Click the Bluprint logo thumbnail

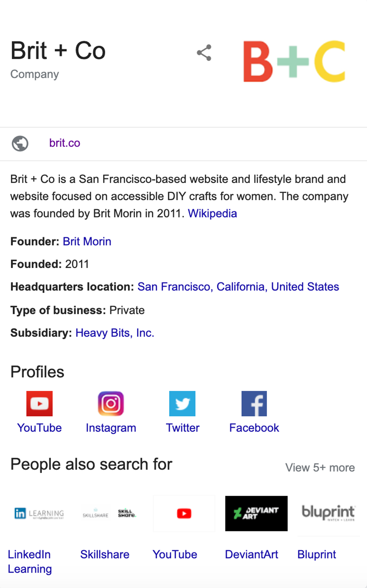pyautogui.click(x=328, y=513)
